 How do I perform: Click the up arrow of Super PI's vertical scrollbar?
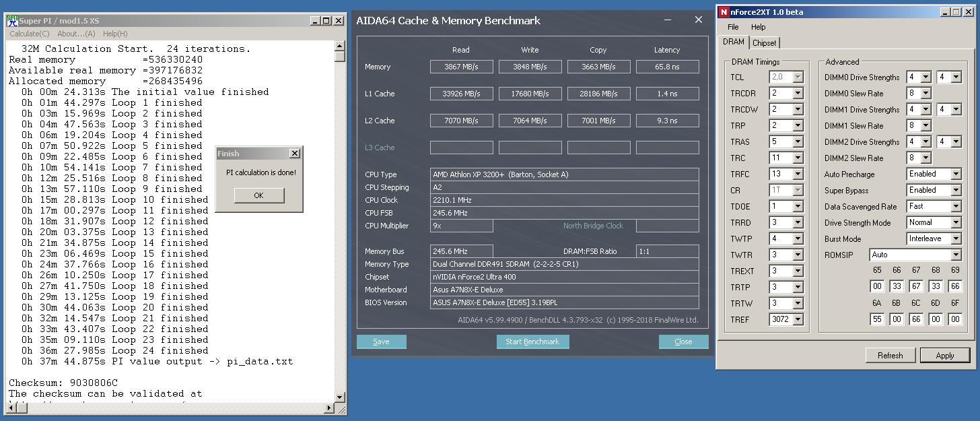click(x=340, y=46)
